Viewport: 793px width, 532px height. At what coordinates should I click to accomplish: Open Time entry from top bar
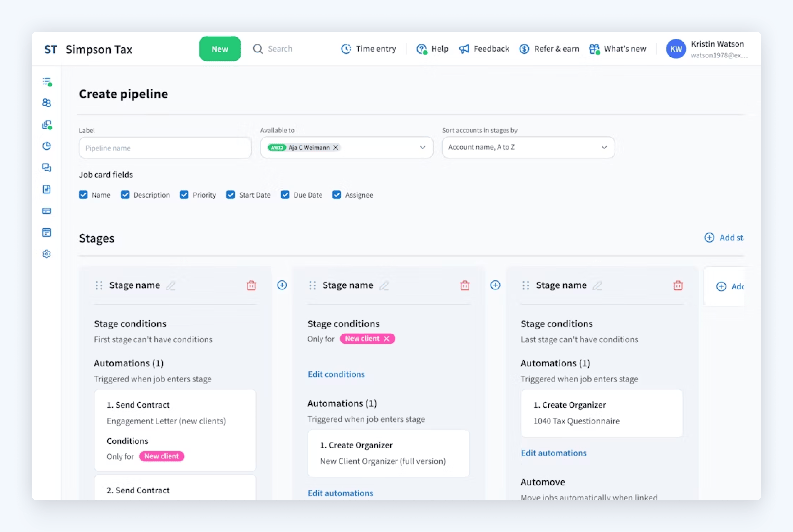click(368, 49)
